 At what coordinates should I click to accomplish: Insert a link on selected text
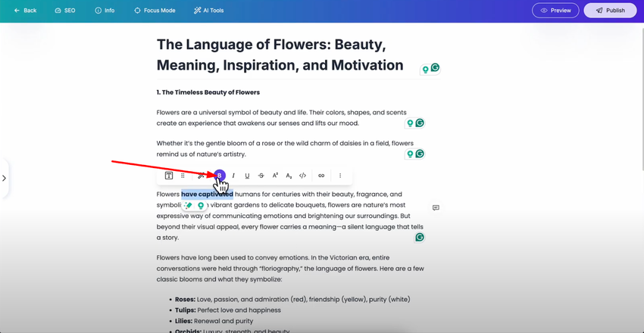321,176
